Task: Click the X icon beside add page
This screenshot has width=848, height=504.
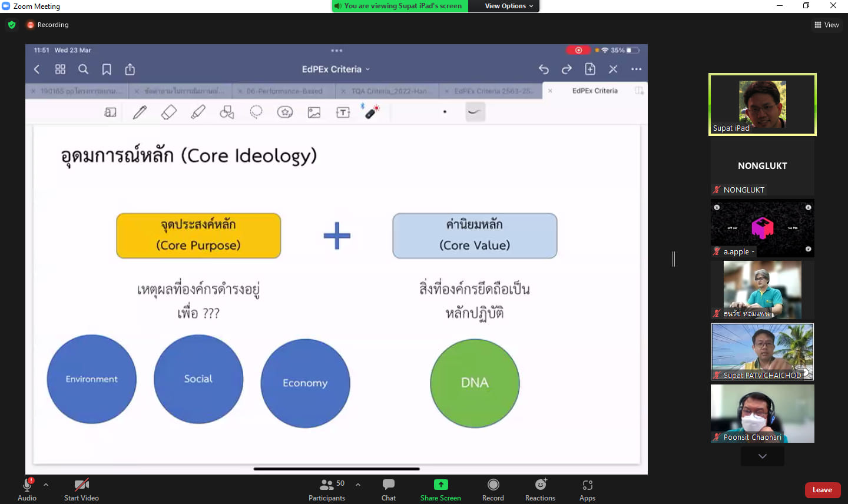Action: (613, 69)
